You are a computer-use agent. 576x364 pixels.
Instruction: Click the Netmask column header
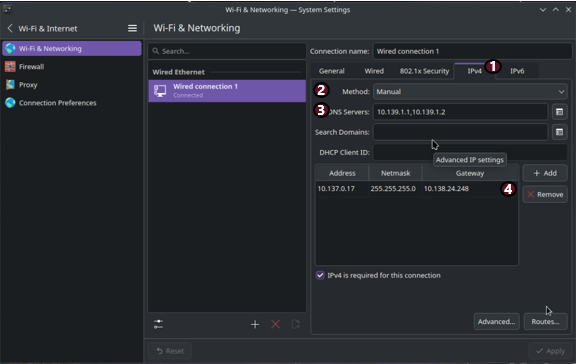click(395, 173)
